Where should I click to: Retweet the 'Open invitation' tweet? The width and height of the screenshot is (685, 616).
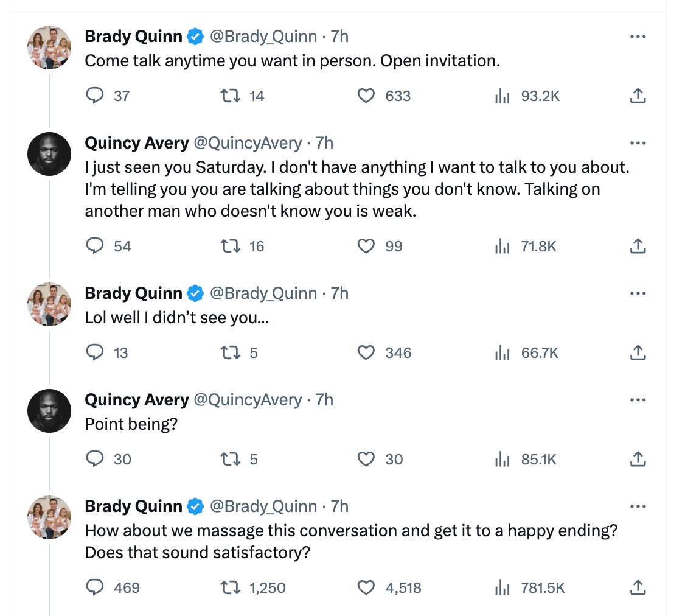(230, 96)
